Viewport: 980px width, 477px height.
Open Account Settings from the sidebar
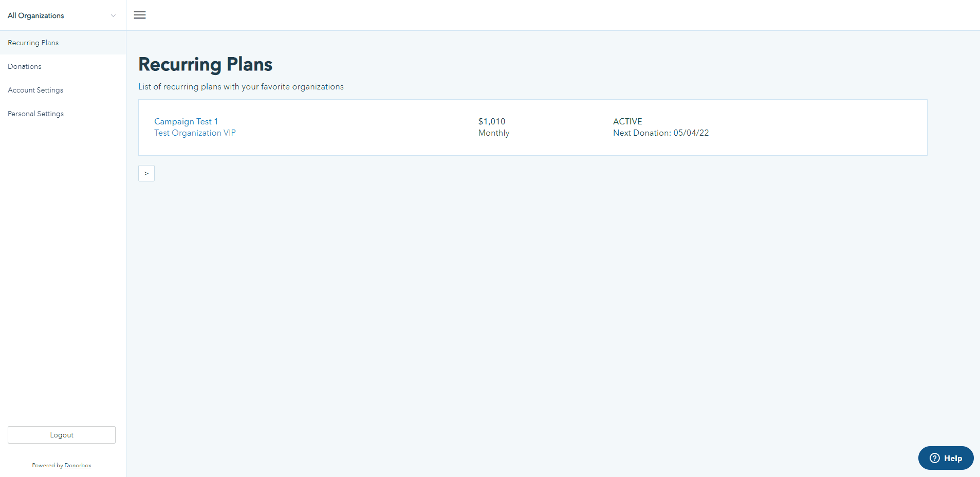click(x=35, y=90)
